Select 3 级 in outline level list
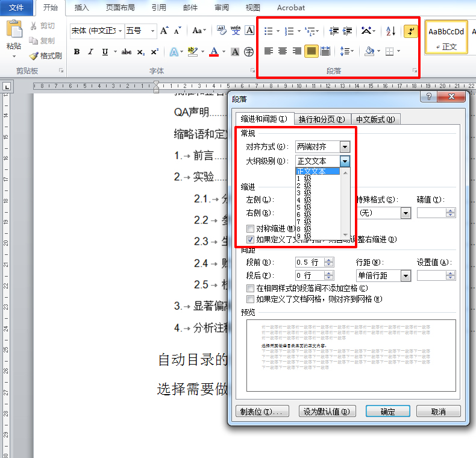476x458 pixels. point(318,193)
